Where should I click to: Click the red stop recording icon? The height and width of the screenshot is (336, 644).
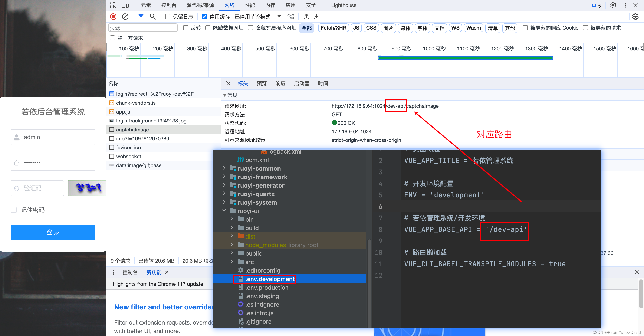113,16
